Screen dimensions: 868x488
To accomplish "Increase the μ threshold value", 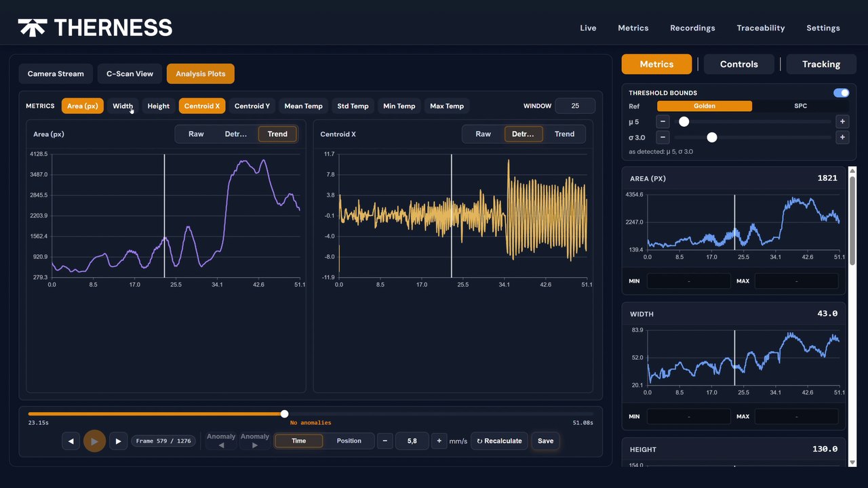I will coord(842,121).
